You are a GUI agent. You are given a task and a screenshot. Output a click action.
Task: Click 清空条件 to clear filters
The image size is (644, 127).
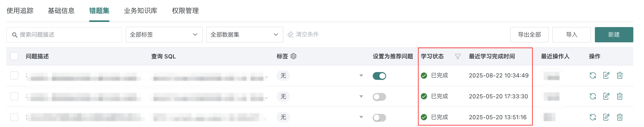[x=303, y=34]
